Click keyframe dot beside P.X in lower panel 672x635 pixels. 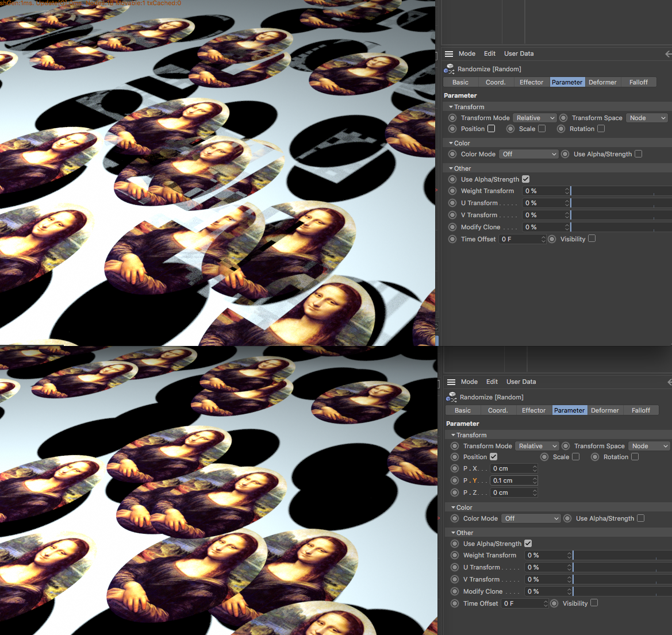pos(455,469)
